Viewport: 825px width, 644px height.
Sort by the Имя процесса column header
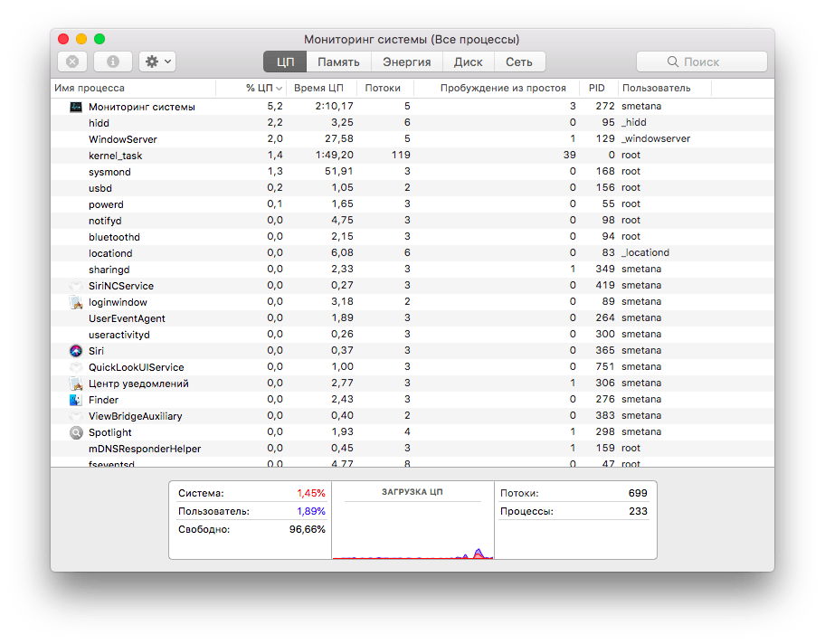pos(133,88)
